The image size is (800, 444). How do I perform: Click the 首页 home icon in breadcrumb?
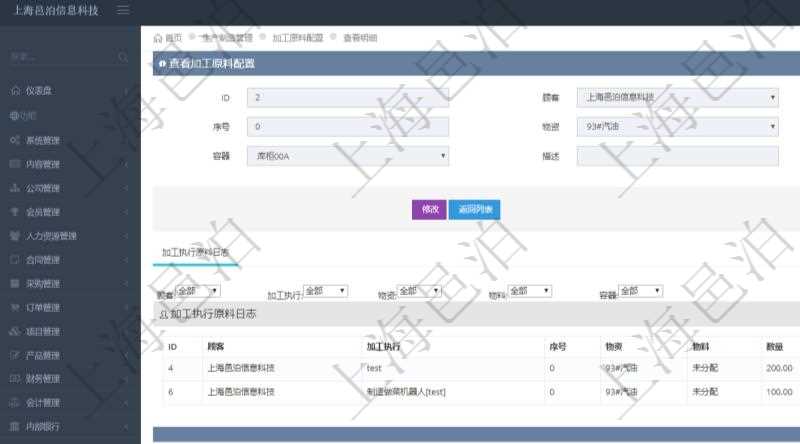158,37
